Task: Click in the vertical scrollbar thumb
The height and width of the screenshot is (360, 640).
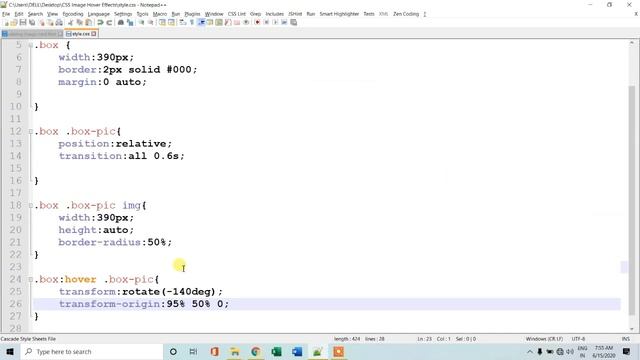Action: click(x=631, y=200)
